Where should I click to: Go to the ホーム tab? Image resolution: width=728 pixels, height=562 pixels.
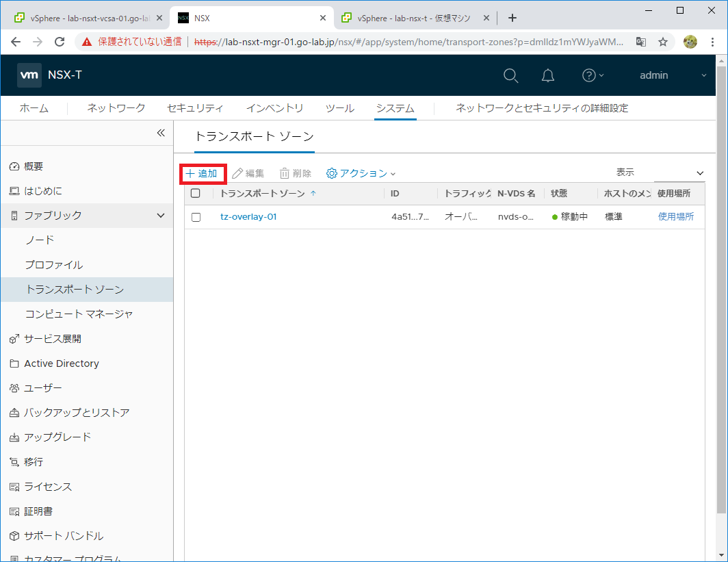click(34, 108)
